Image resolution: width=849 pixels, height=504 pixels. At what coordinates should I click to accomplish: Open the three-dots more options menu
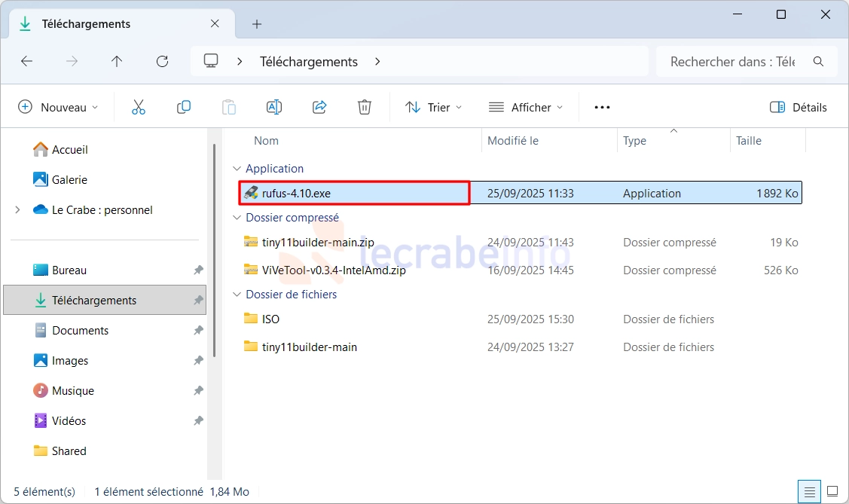pyautogui.click(x=602, y=107)
